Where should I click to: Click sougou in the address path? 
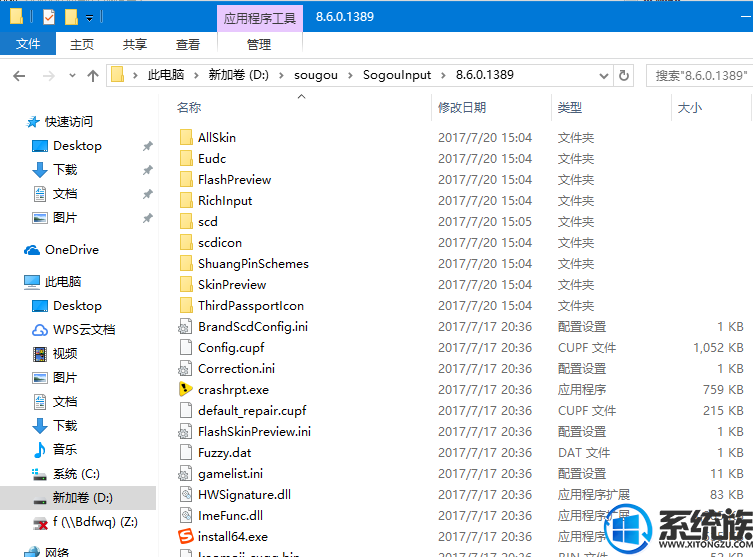click(x=316, y=75)
